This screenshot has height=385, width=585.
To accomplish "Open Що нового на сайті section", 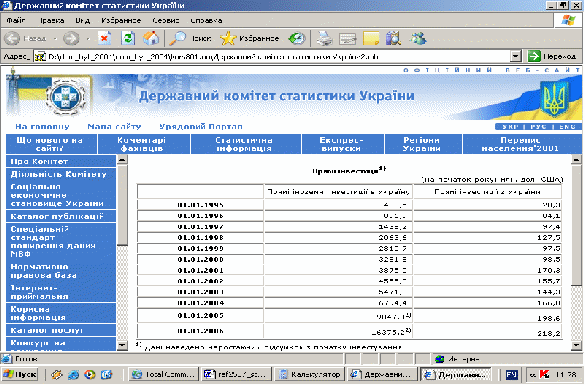I will tap(51, 144).
